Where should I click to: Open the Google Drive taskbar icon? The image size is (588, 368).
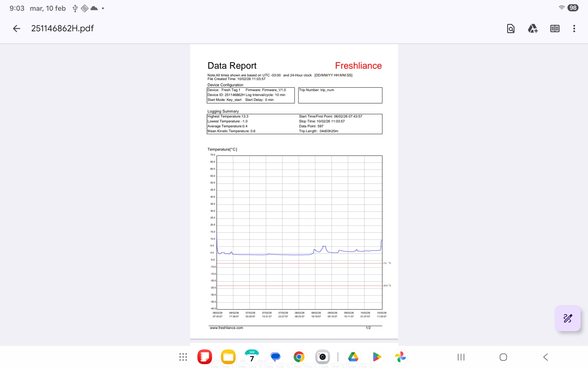[x=353, y=357]
